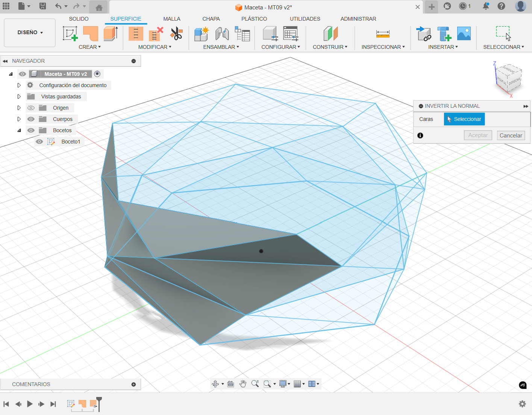Select the Offset Plane tool in Construir

pyautogui.click(x=330, y=33)
